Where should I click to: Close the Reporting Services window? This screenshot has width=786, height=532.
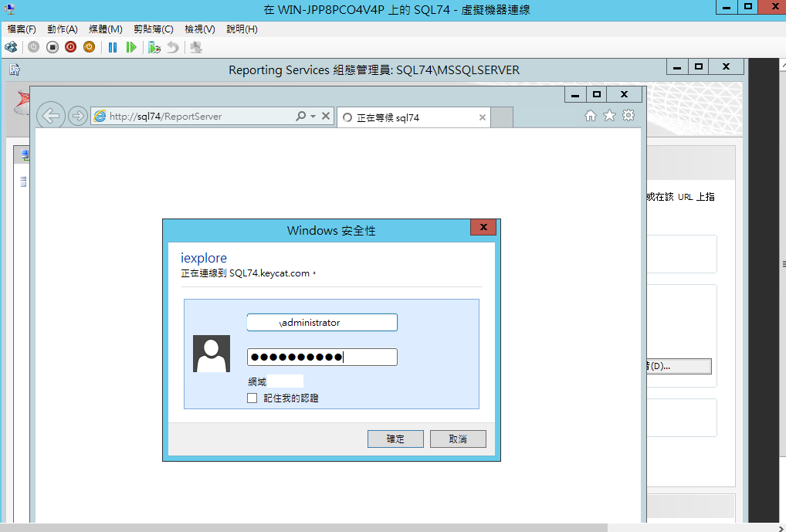point(726,66)
